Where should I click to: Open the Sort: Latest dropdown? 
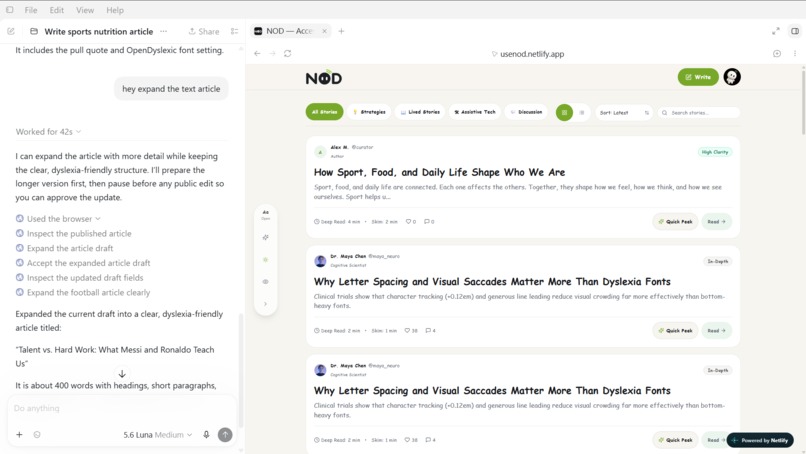(624, 112)
